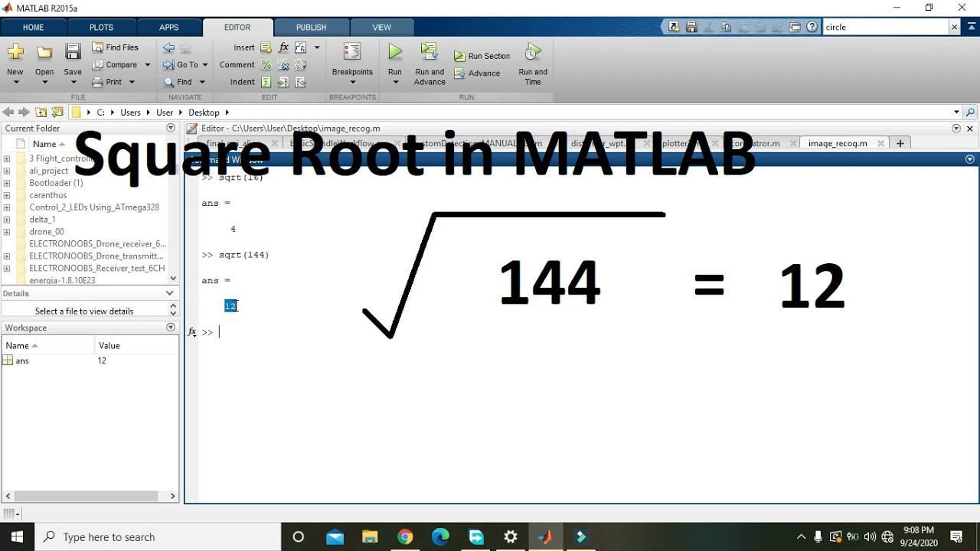980x551 pixels.
Task: Click the Open folder icon
Action: click(x=44, y=52)
